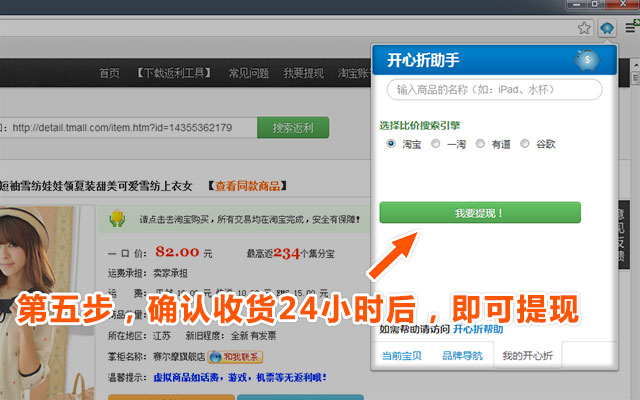Open the 查看同款商品 link

pos(247,186)
